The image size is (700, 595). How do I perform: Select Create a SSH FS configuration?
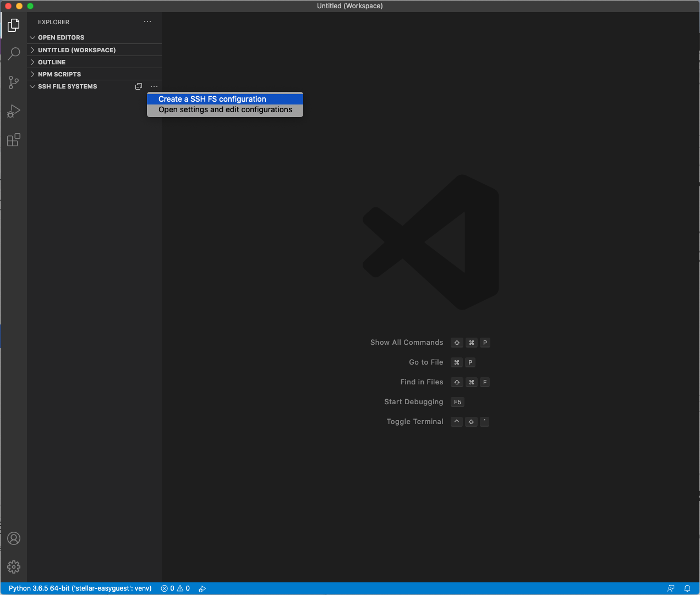[212, 99]
